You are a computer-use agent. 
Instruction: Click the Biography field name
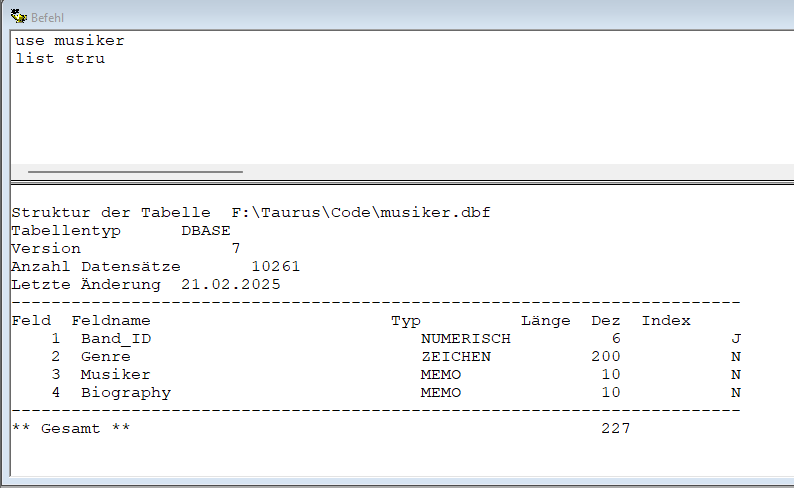coord(125,393)
